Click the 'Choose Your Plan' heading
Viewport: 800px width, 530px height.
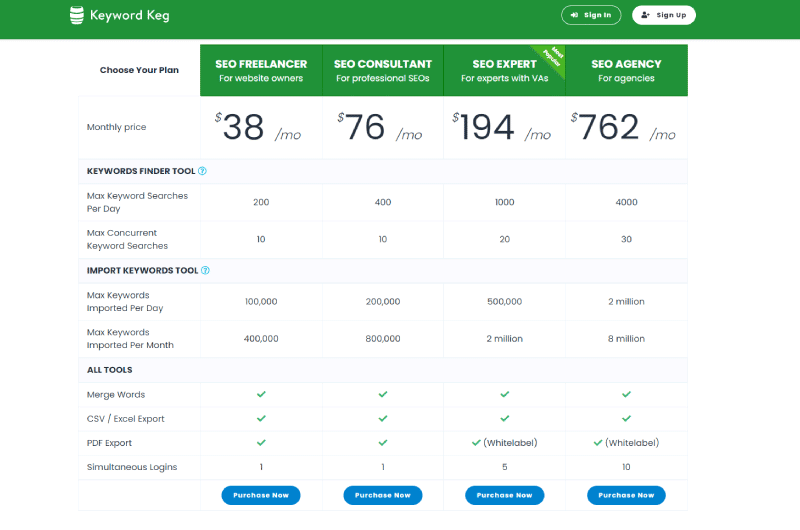click(139, 70)
